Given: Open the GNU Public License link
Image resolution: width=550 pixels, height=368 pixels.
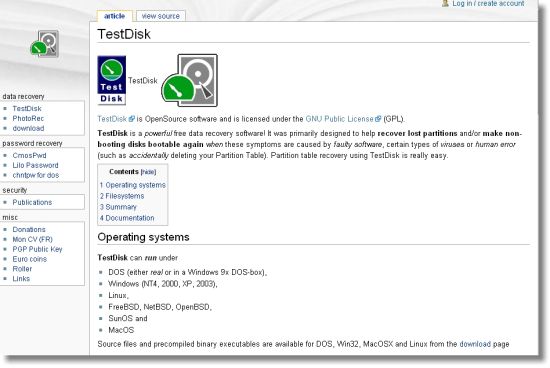Looking at the screenshot, I should click(x=340, y=119).
